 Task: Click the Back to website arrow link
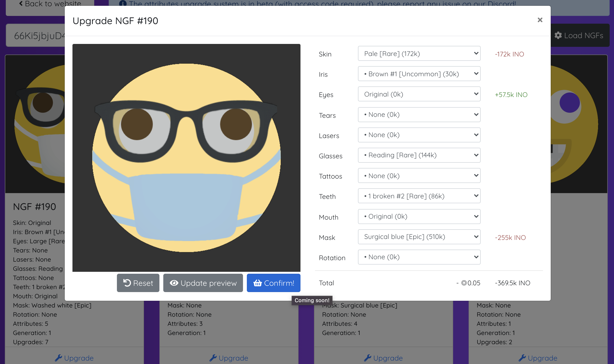(50, 4)
